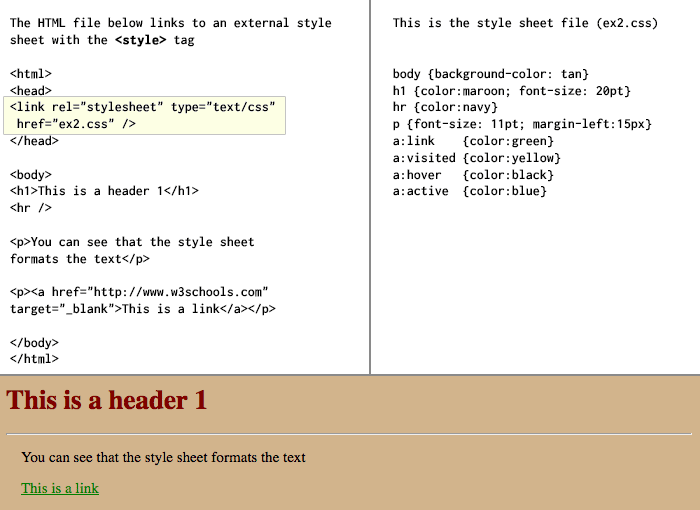
Task: Click the <h1>This is a header 1</h1> code line
Action: click(x=104, y=191)
